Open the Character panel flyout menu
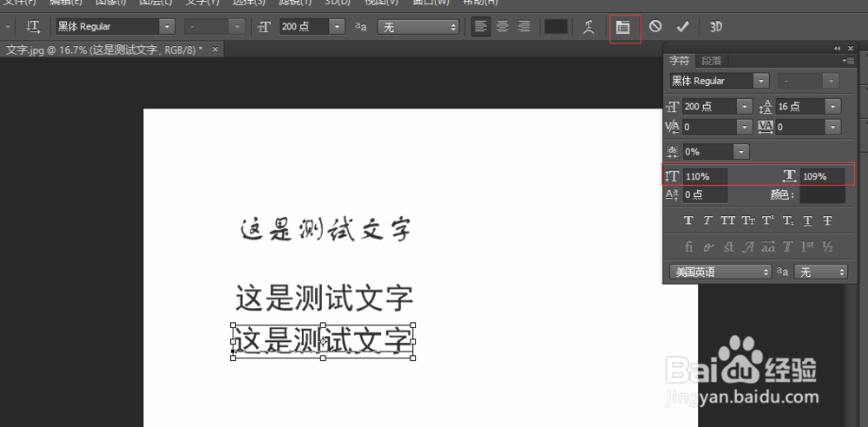The width and height of the screenshot is (868, 427). [848, 61]
